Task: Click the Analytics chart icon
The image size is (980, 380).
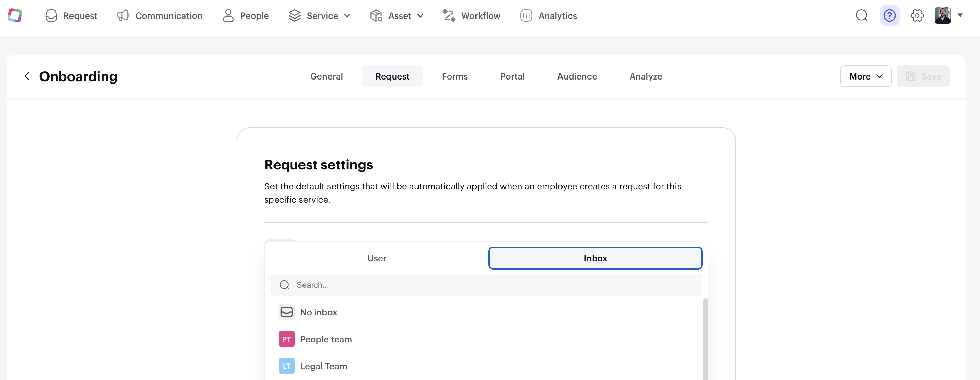Action: point(526,15)
